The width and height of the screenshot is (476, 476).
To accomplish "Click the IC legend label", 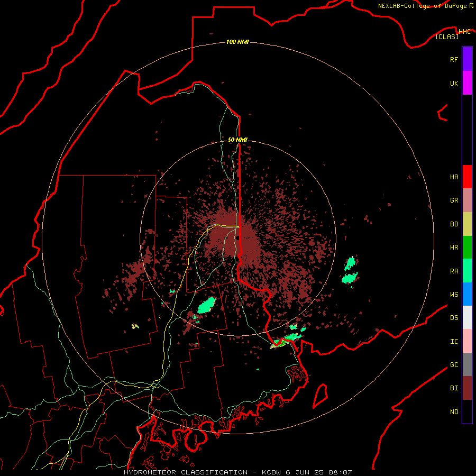I will tap(454, 342).
